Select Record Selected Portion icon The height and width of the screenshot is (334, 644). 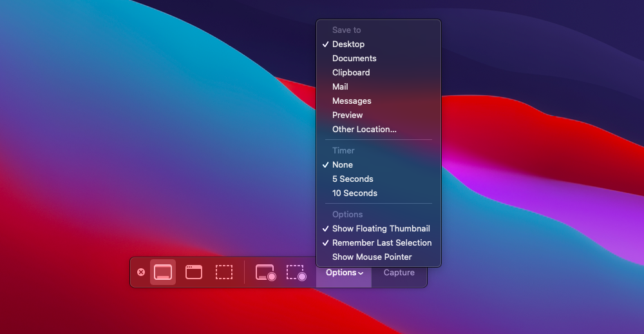pyautogui.click(x=296, y=272)
